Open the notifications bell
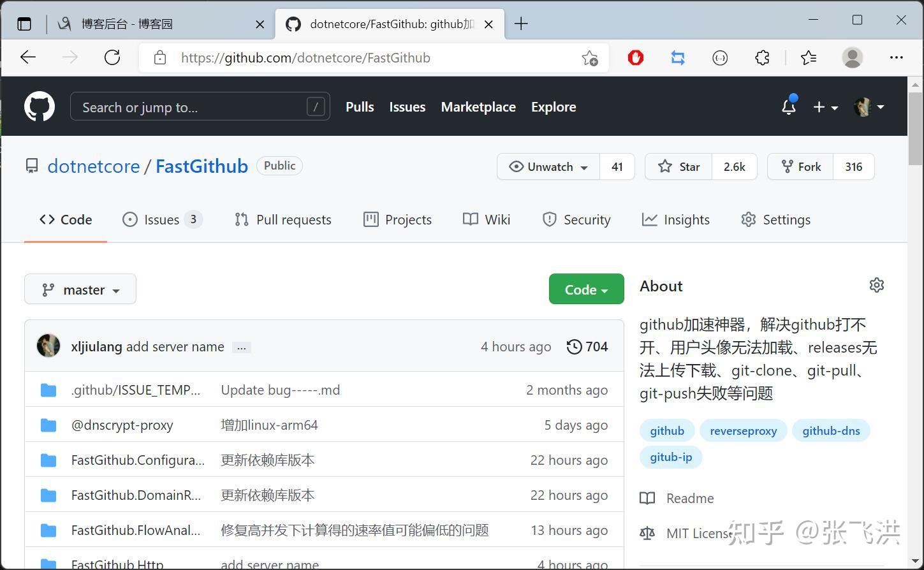This screenshot has height=570, width=924. [788, 106]
